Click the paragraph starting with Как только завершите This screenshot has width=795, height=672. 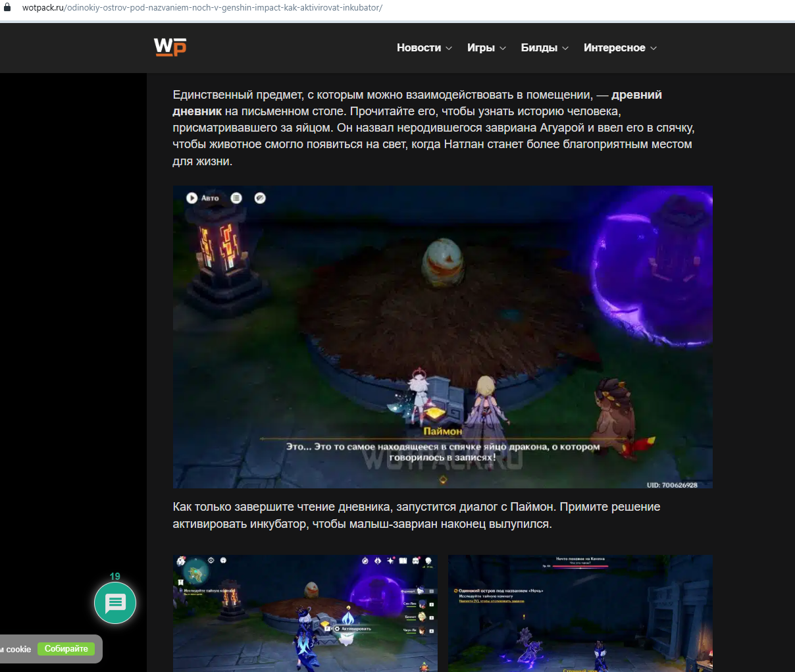(417, 515)
